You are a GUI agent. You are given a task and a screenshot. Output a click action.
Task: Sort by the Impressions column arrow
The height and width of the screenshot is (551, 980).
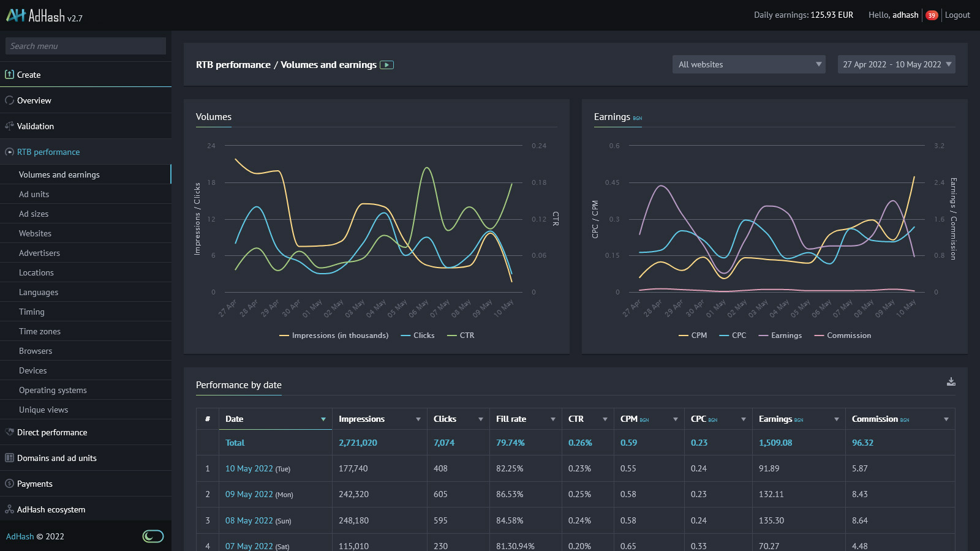(418, 419)
